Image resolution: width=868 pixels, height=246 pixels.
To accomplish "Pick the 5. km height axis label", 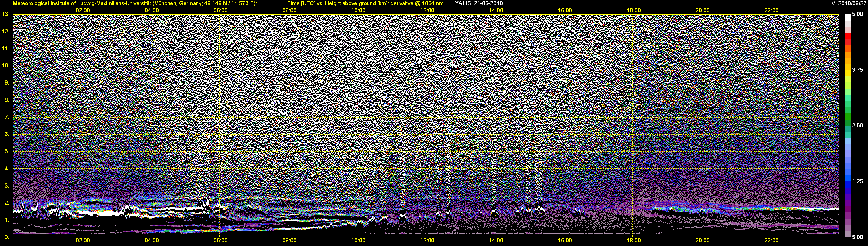I will tap(7, 151).
